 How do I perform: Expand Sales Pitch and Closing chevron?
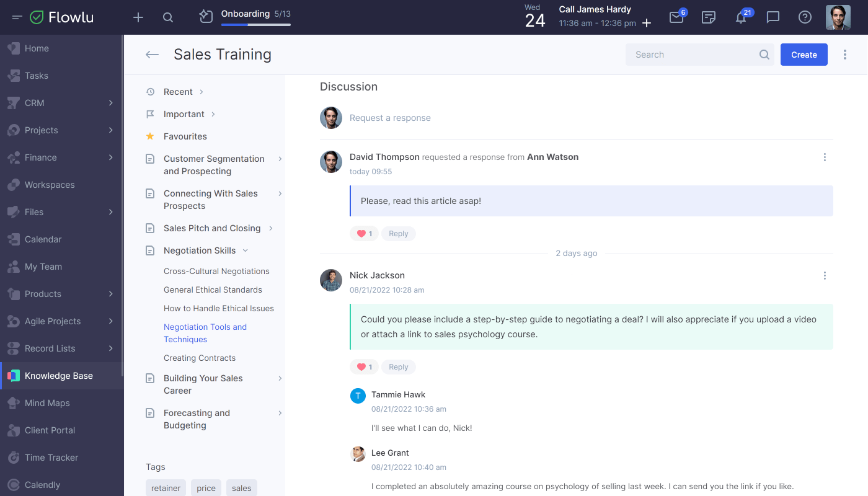[x=271, y=228]
